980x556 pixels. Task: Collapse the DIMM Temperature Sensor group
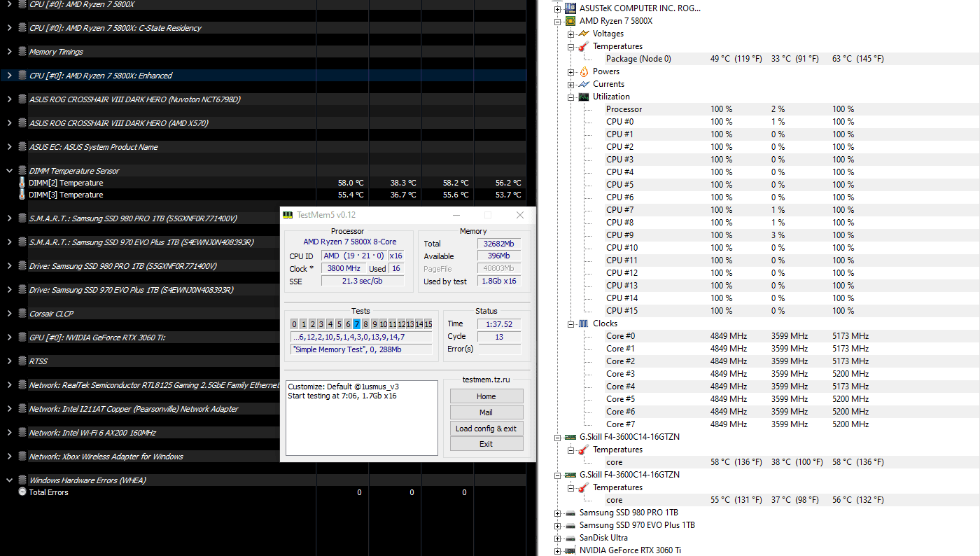8,171
